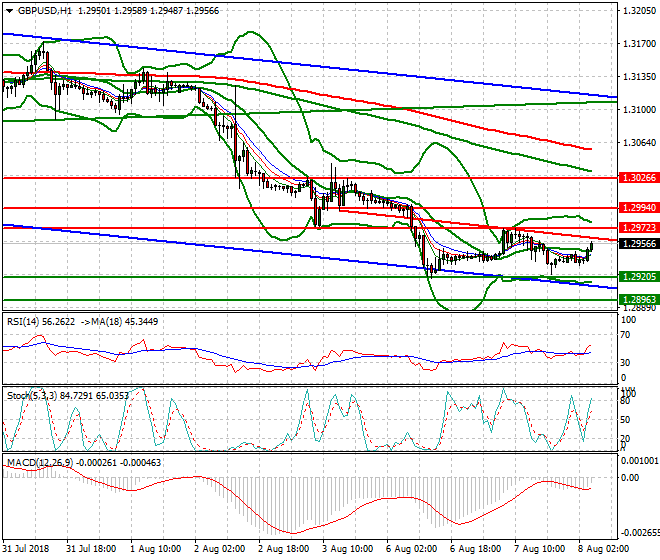Viewport: 660px width, 560px height.
Task: Click the 31 Jul 2018 date on time axis
Action: [27, 549]
